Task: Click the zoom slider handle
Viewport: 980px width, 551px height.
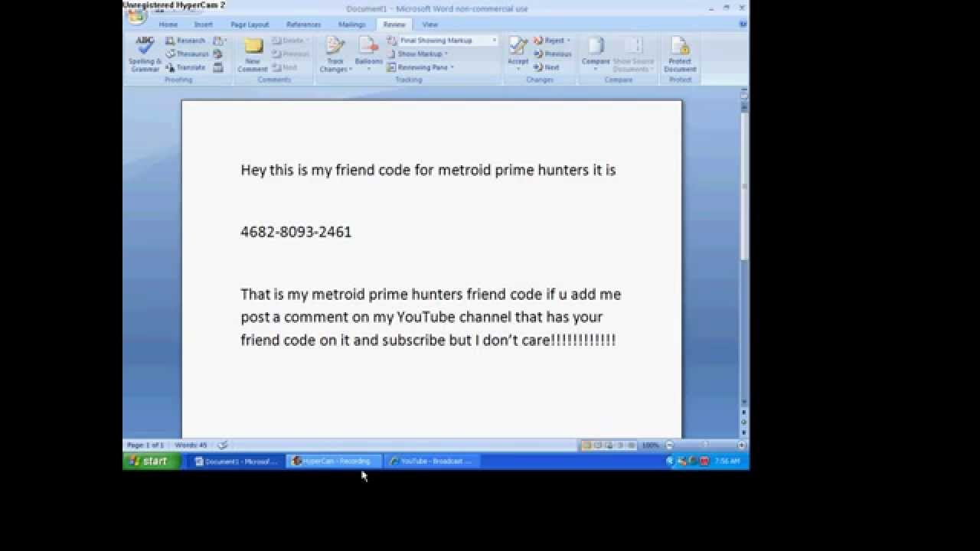Action: [x=705, y=445]
